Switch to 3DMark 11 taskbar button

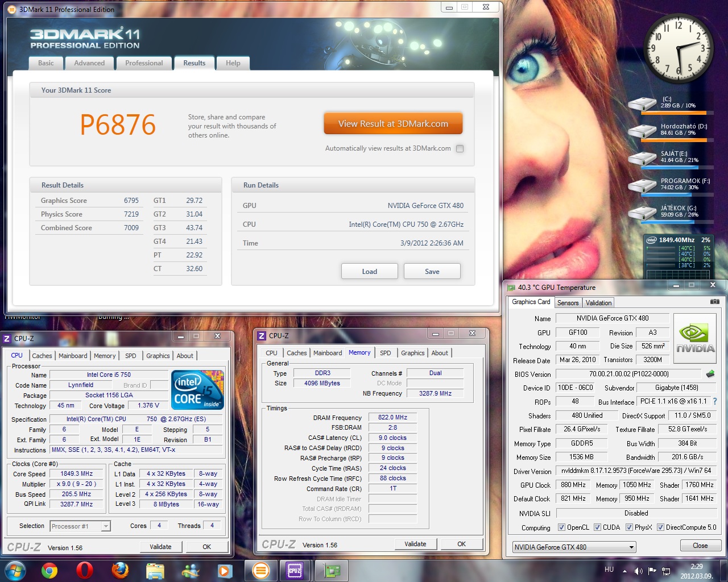click(x=261, y=570)
